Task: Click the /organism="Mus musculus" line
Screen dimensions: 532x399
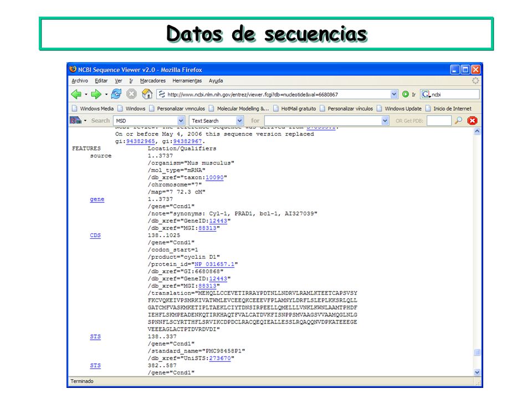Action: [191, 163]
